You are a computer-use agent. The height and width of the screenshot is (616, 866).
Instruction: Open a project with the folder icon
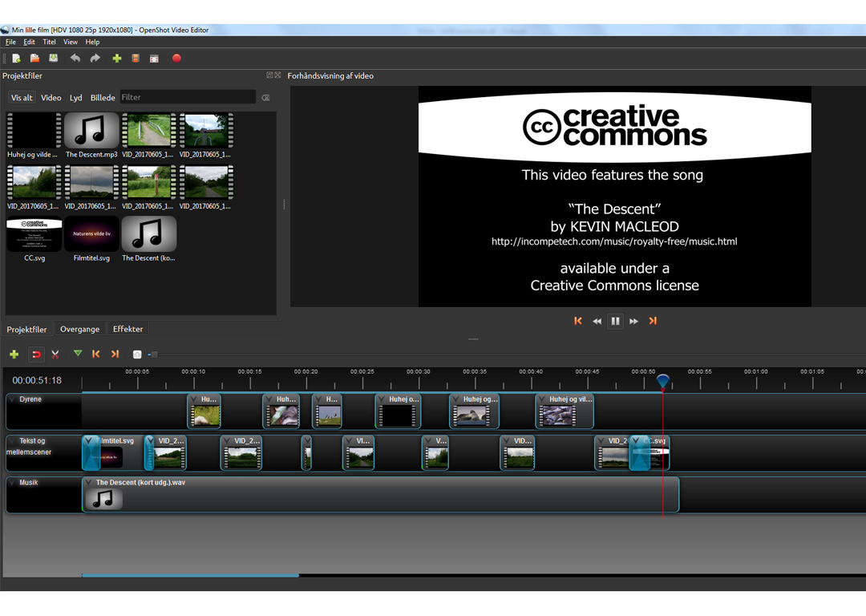34,59
